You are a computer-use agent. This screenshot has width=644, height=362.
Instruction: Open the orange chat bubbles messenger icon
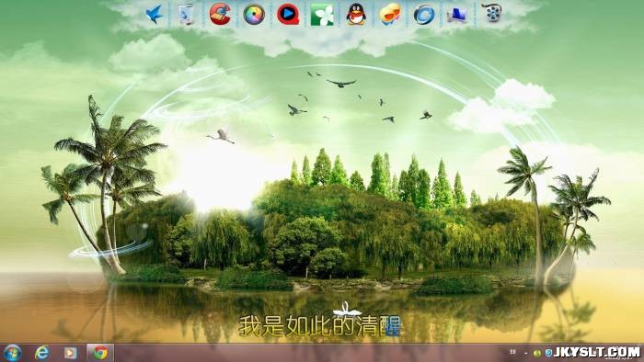pos(390,15)
